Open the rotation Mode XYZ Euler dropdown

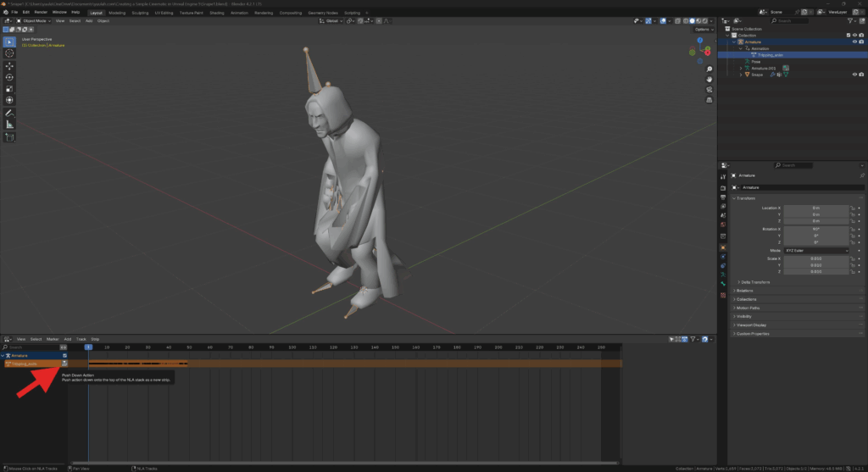coord(816,251)
